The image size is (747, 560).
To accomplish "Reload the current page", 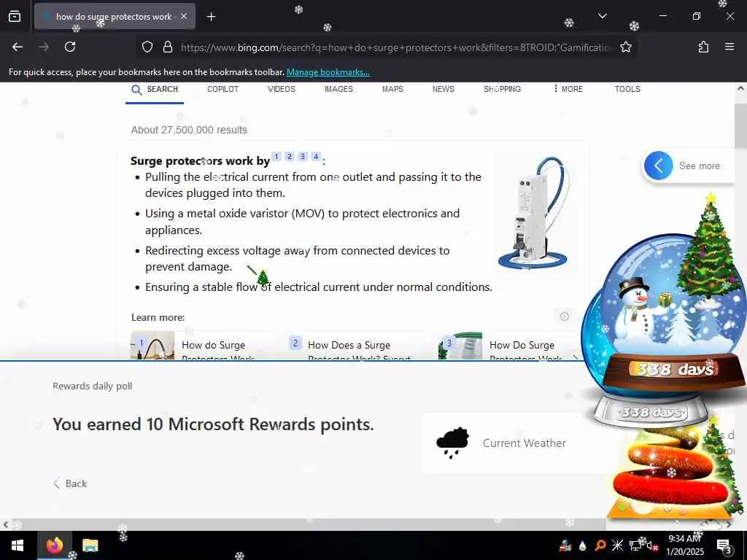I will click(70, 47).
